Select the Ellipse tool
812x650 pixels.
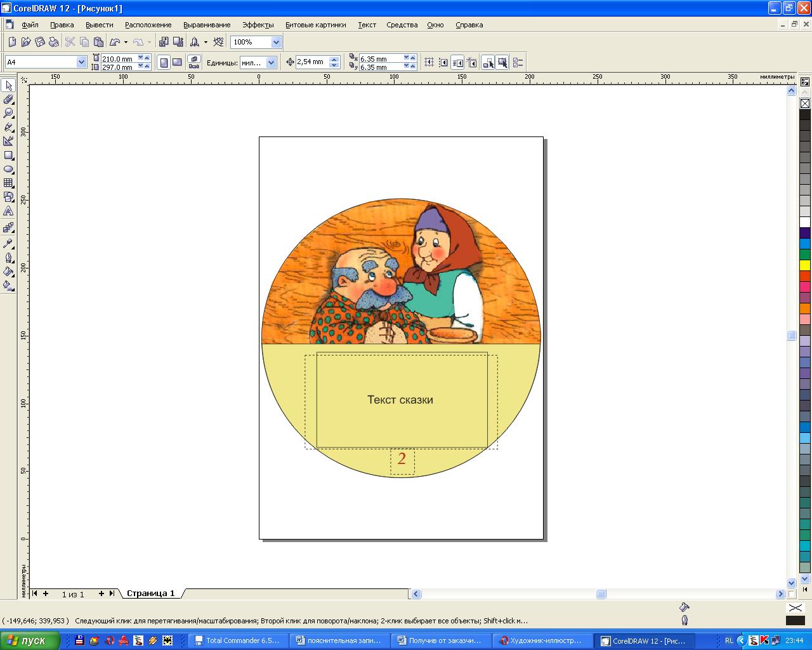click(8, 169)
